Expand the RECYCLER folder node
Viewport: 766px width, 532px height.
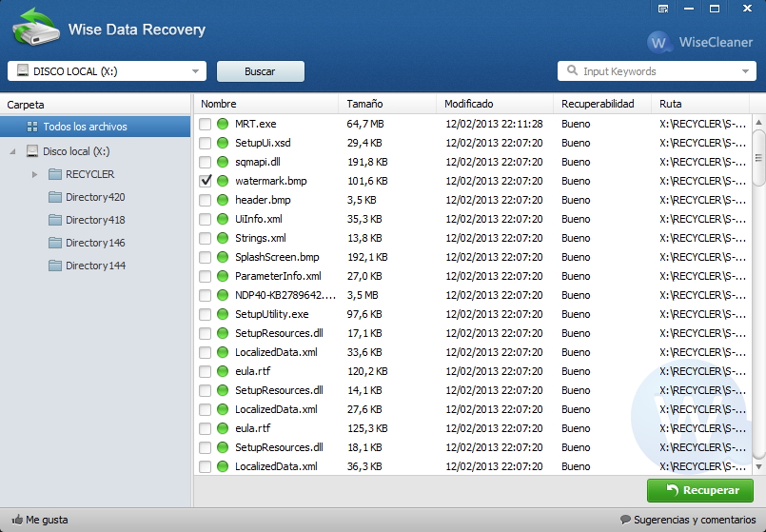(34, 174)
